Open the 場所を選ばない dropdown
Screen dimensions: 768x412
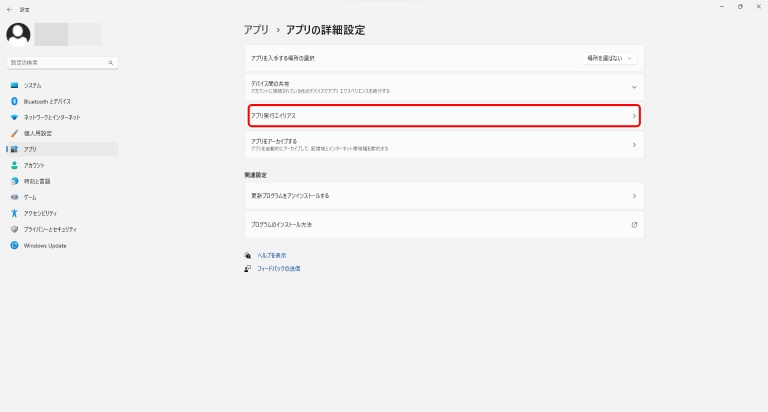(608, 58)
